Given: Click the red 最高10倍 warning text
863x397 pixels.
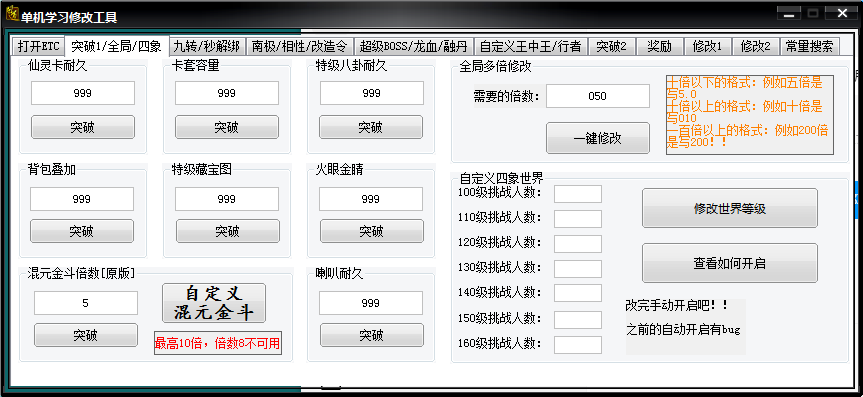Looking at the screenshot, I should pos(217,344).
